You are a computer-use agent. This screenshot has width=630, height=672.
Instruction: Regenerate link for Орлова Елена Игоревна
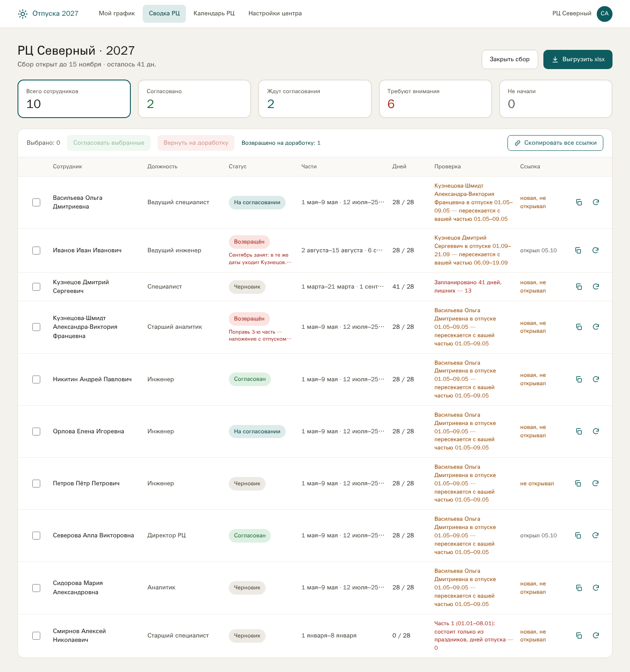[595, 432]
